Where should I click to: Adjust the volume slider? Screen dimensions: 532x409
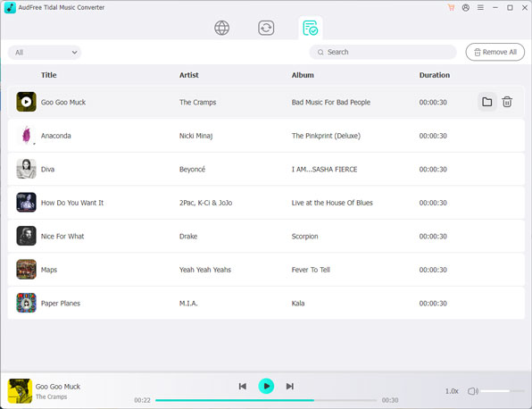[503, 391]
